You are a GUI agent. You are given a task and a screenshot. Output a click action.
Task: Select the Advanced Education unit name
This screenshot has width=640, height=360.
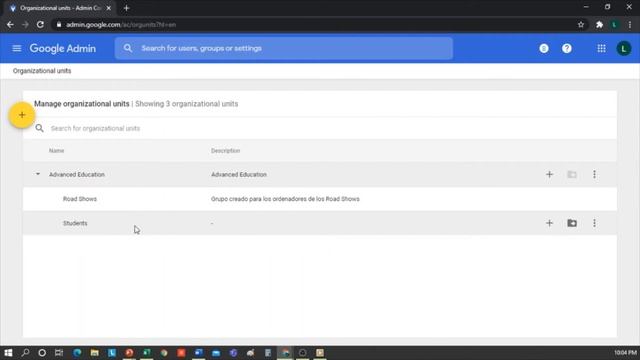77,175
